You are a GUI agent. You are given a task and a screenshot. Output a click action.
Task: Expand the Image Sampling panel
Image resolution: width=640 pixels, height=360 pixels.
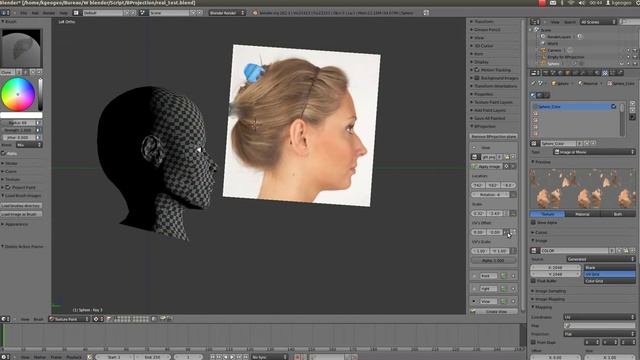(549, 291)
